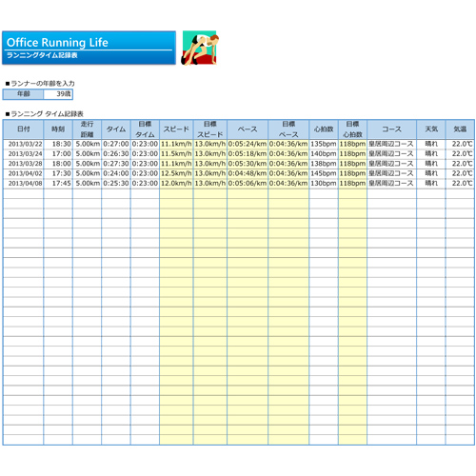
Task: Select the heart rate cell 145bpm
Action: pos(324,173)
